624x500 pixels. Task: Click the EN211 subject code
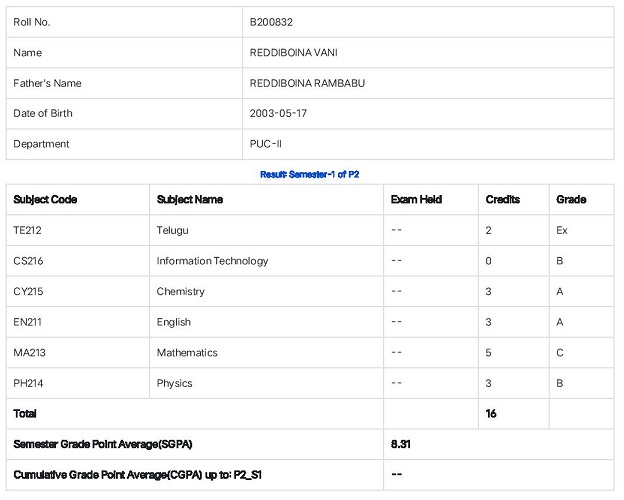(x=27, y=322)
